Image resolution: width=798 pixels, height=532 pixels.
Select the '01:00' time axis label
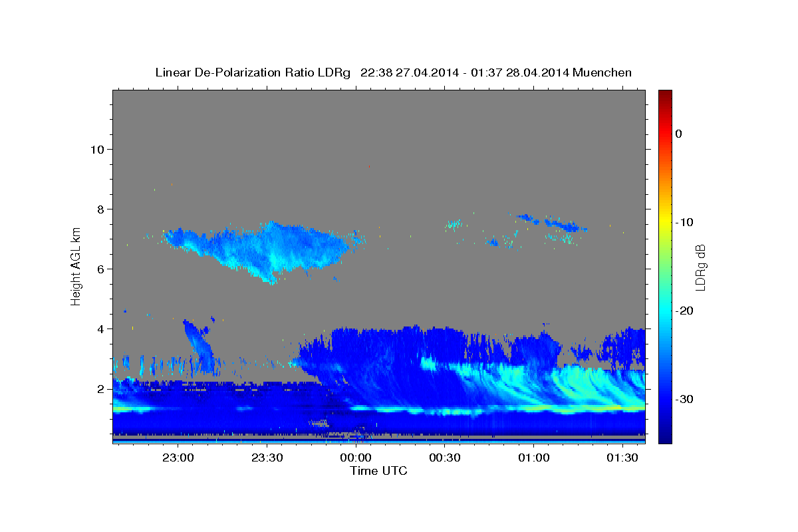[534, 458]
